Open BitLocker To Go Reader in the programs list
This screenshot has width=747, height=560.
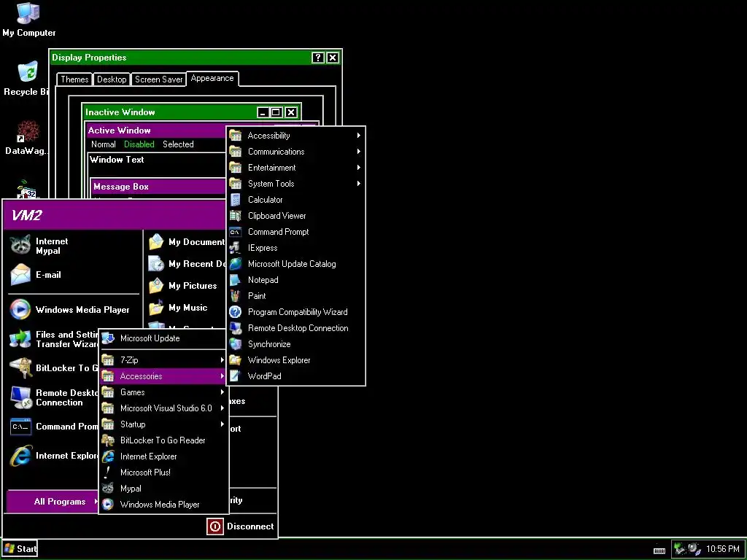pyautogui.click(x=163, y=440)
